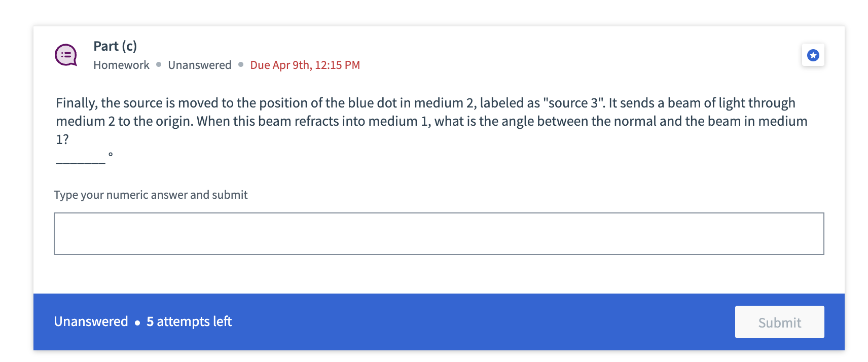Click the bullet dot between Homework and Unanswered
The image size is (868, 362).
coord(158,65)
